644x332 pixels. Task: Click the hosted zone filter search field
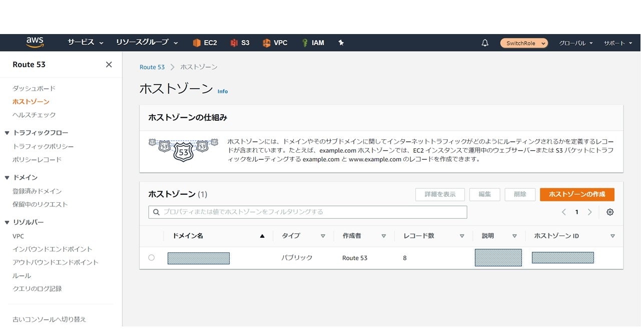(x=307, y=212)
